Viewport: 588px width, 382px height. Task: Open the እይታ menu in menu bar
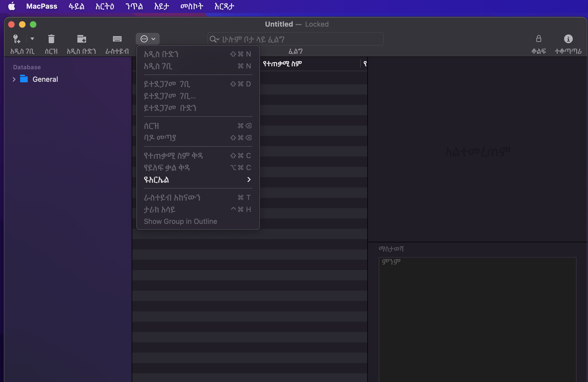pyautogui.click(x=162, y=6)
